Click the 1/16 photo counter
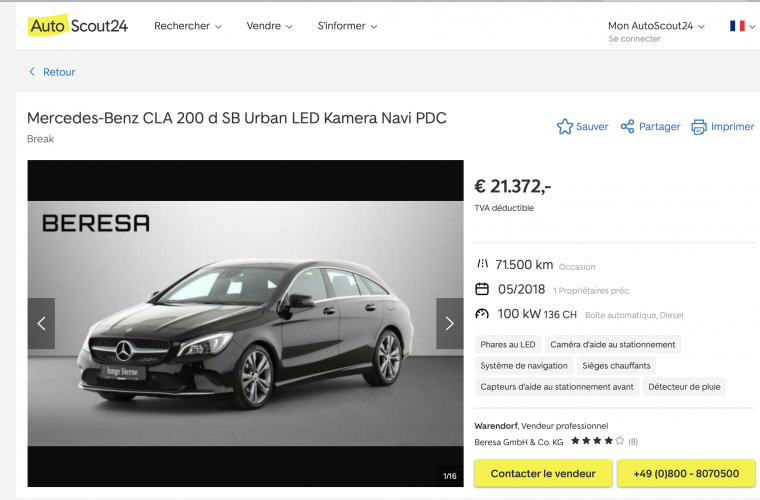Image resolution: width=760 pixels, height=500 pixels. tap(449, 476)
